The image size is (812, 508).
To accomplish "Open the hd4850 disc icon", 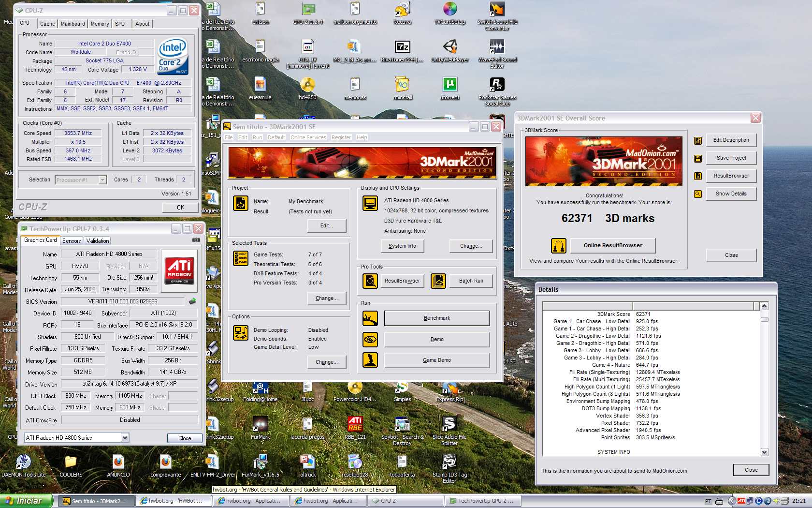I will [x=307, y=88].
